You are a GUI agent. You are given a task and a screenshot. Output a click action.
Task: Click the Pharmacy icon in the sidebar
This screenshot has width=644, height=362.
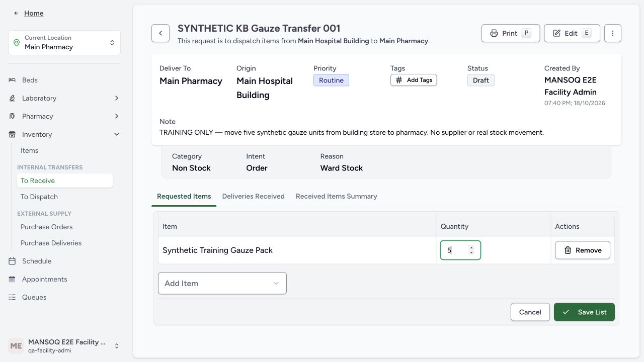[x=12, y=116]
